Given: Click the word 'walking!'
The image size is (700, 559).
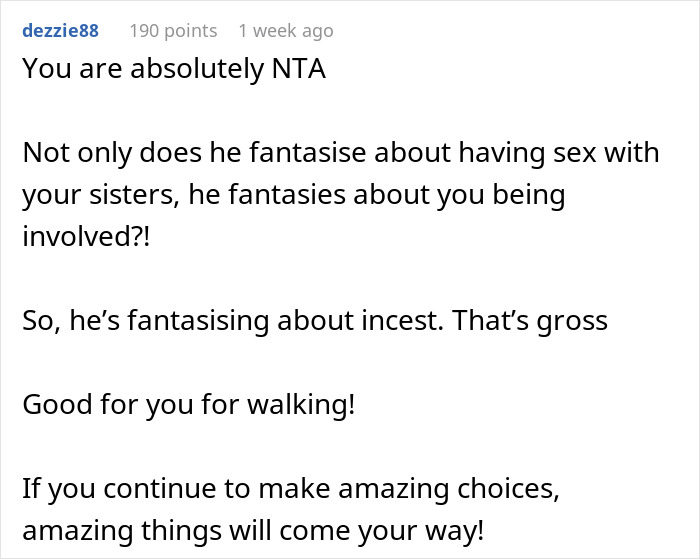Looking at the screenshot, I should [301, 405].
